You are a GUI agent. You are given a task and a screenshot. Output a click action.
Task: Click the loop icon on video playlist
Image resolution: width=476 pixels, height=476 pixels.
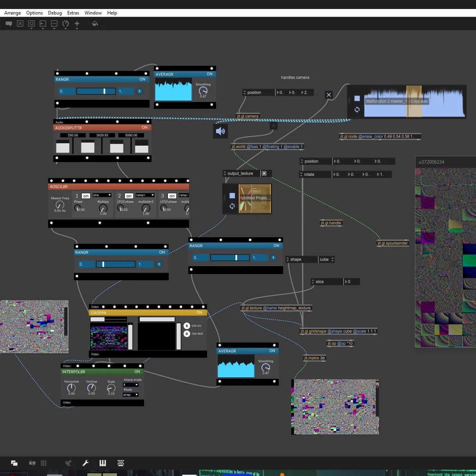click(232, 206)
